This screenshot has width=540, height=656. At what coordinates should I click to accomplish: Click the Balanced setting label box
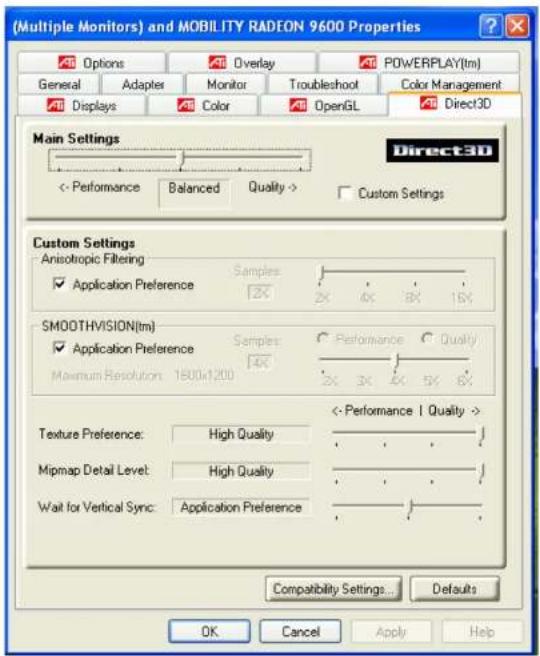coord(194,192)
